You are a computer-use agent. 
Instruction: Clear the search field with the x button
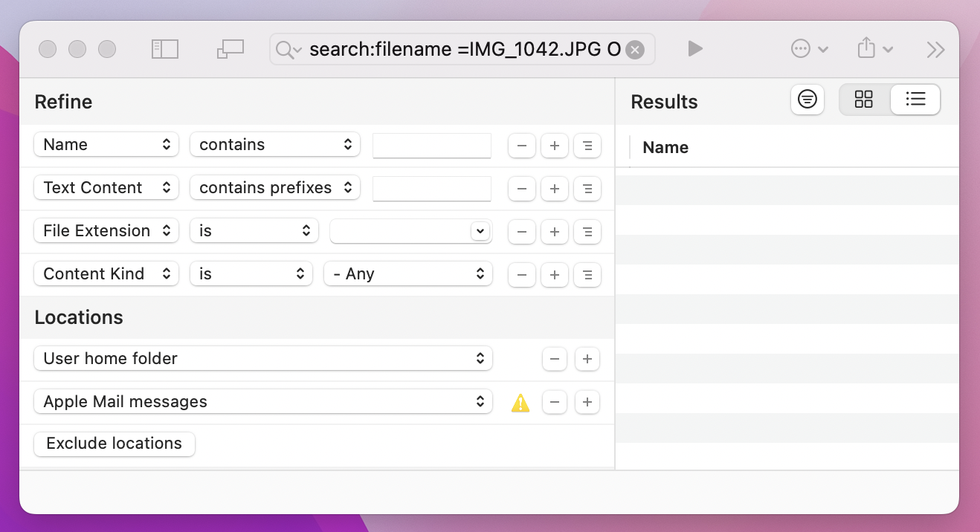[634, 48]
